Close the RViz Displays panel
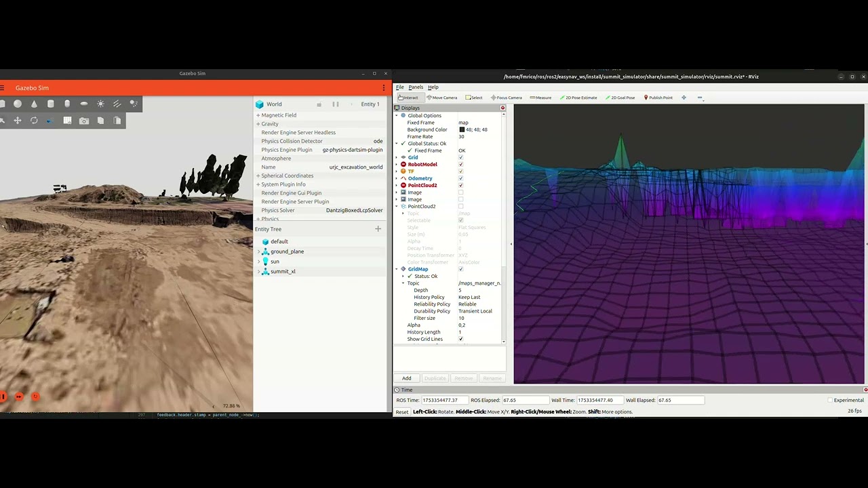The image size is (868, 488). (x=502, y=108)
